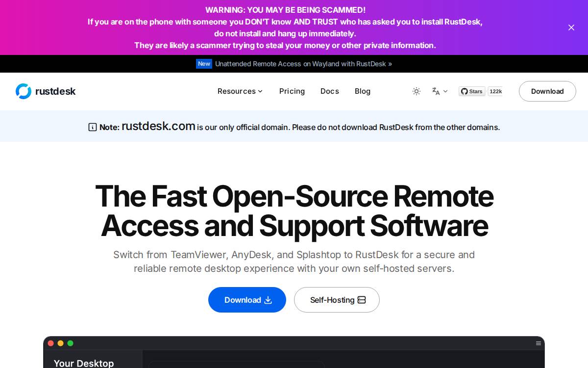Dismiss the scam warning banner
Screen dimensions: 588x368
pyautogui.click(x=571, y=27)
